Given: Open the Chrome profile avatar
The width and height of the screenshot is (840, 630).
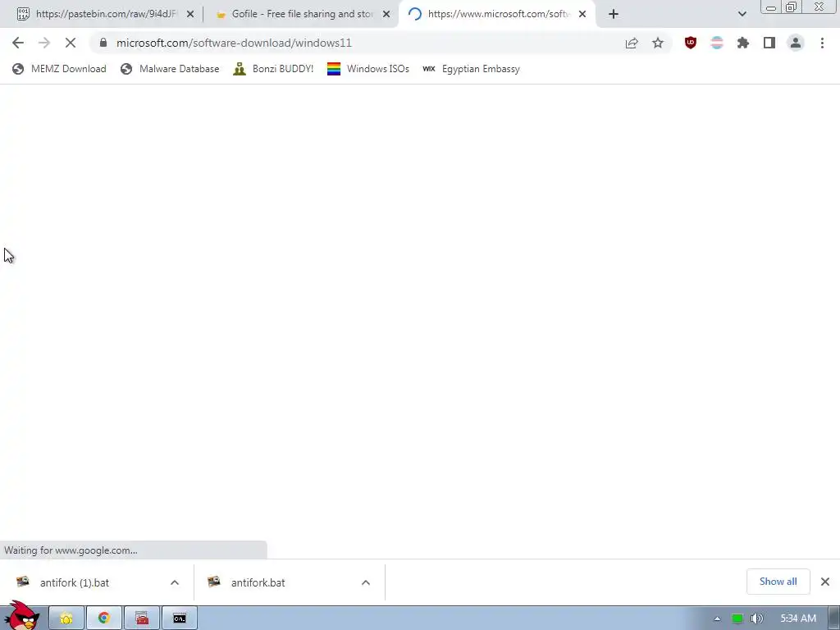Looking at the screenshot, I should (x=796, y=43).
